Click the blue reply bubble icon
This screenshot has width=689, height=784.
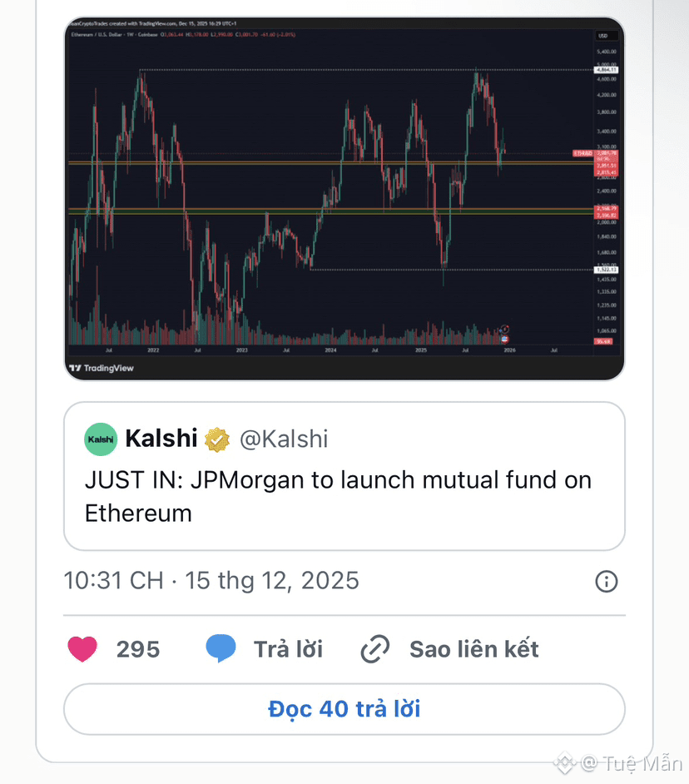(221, 649)
